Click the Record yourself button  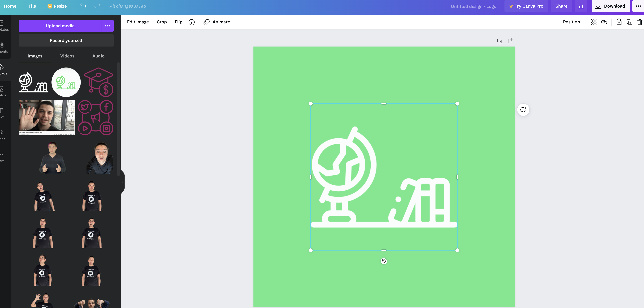[66, 40]
